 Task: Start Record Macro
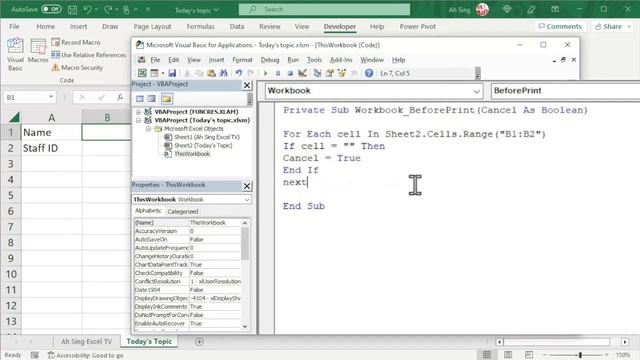(x=76, y=42)
